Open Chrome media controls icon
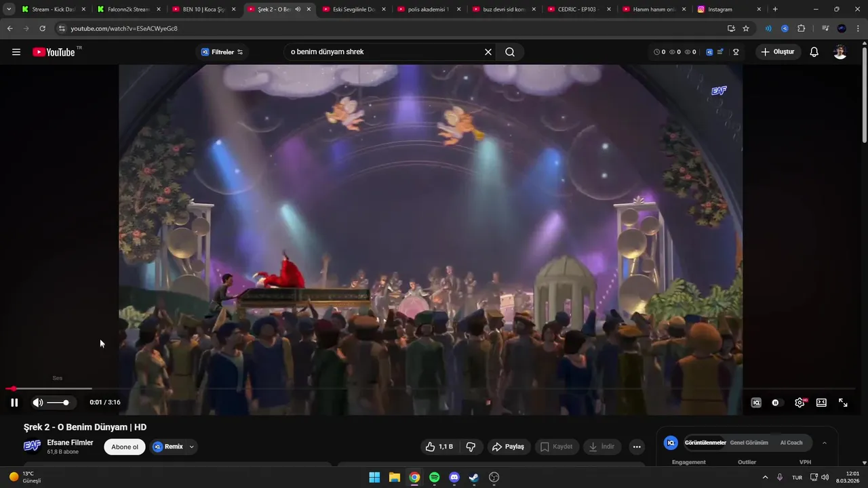This screenshot has height=488, width=868. pyautogui.click(x=825, y=28)
